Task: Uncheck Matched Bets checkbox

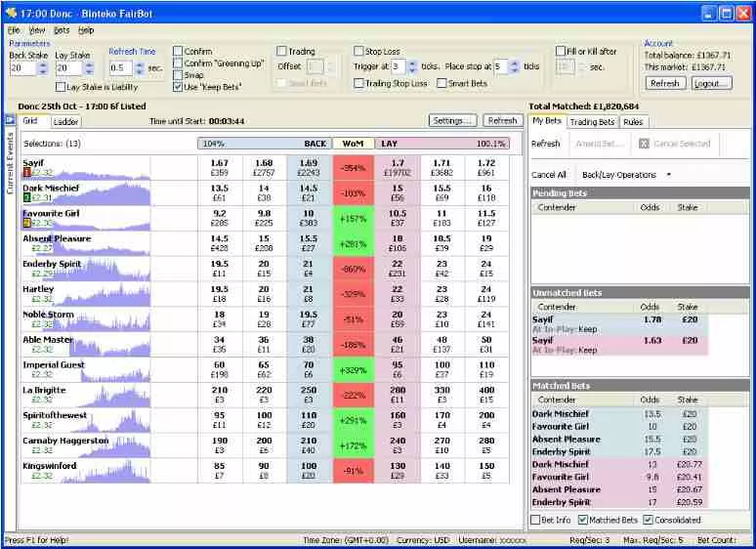Action: coord(583,520)
